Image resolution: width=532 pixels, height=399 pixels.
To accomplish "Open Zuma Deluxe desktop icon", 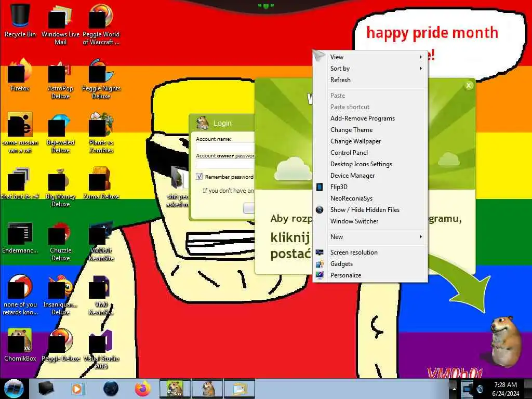I will pos(101,183).
